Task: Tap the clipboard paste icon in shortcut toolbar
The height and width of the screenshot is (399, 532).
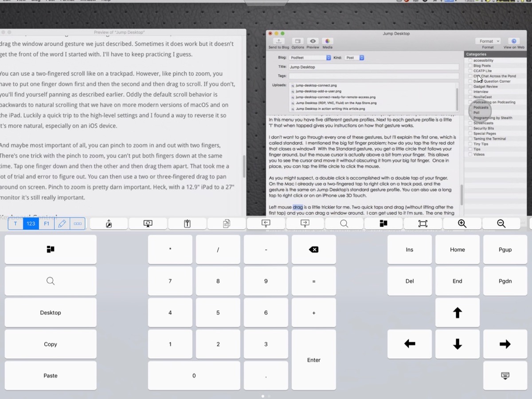Action: [187, 224]
